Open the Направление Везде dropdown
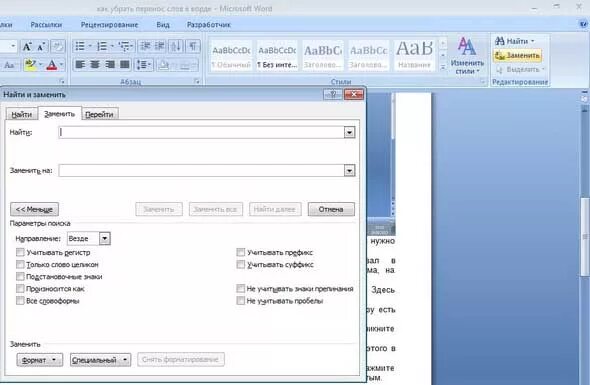590x385 pixels. pos(105,238)
